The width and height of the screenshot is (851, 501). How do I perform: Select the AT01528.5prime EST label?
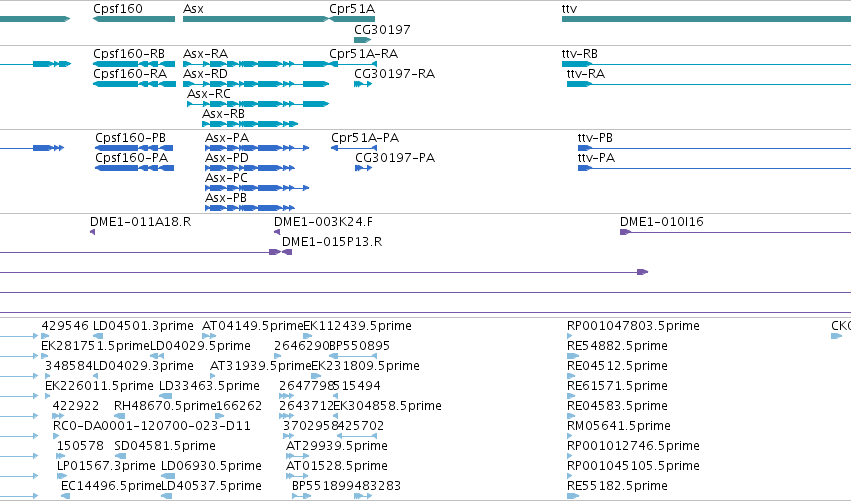[336, 466]
